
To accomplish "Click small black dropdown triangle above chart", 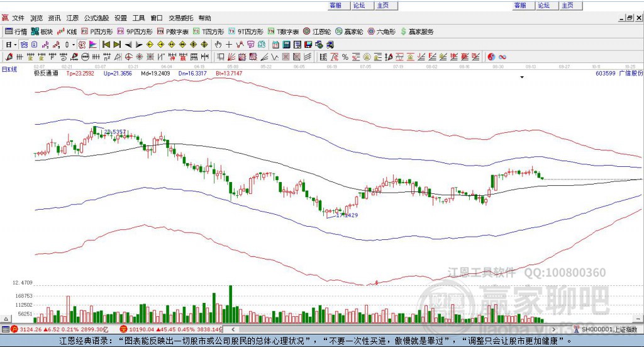I will point(522,77).
